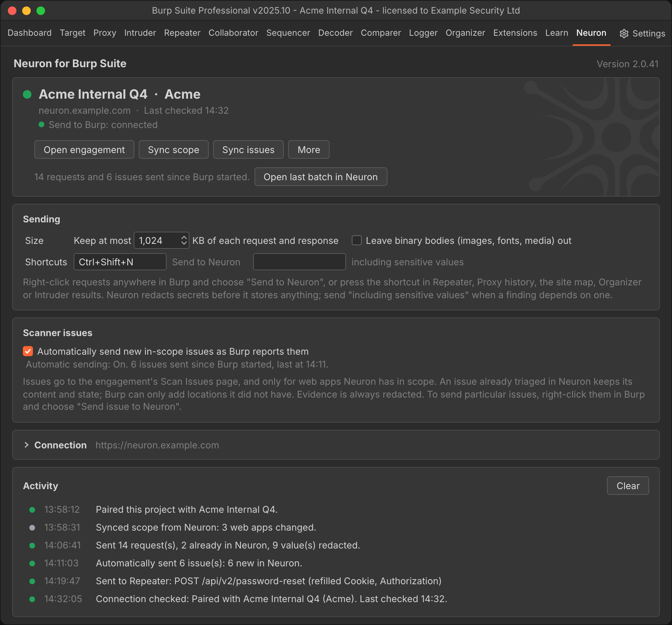Screen dimensions: 672x625
Task: Expand the Connection section chevron
Action: tap(26, 445)
